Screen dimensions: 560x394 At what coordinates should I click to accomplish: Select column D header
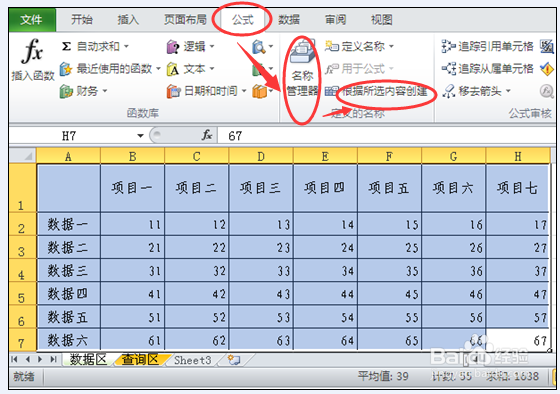click(x=261, y=156)
